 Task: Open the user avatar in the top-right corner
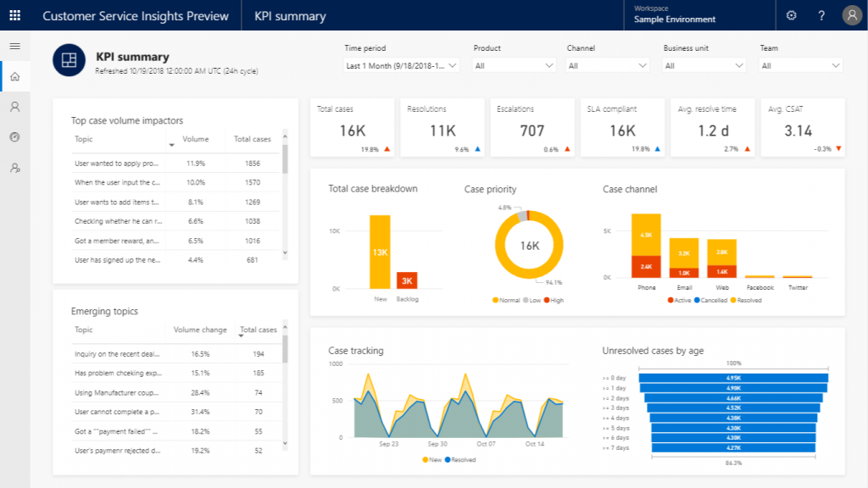click(850, 14)
